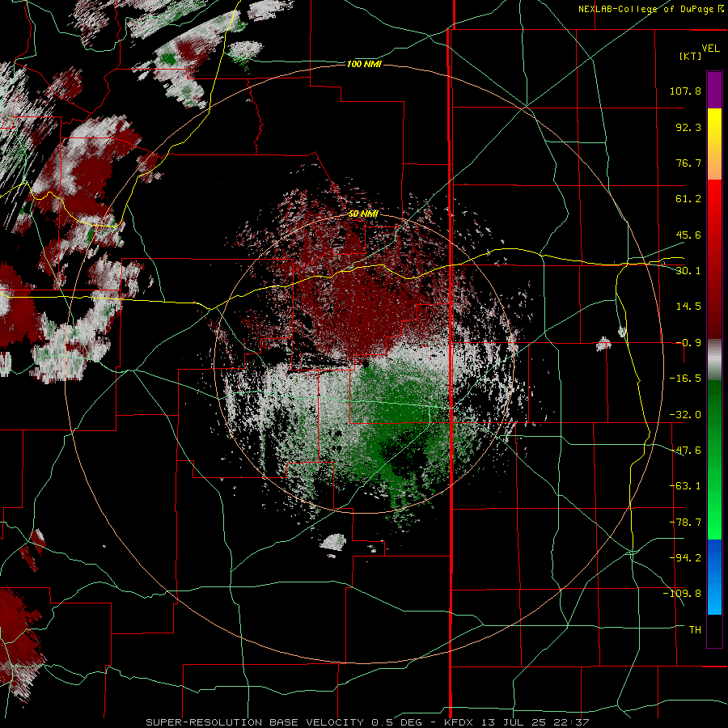728x728 pixels.
Task: Click the blue segment of the velocity color bar
Action: pos(714,577)
